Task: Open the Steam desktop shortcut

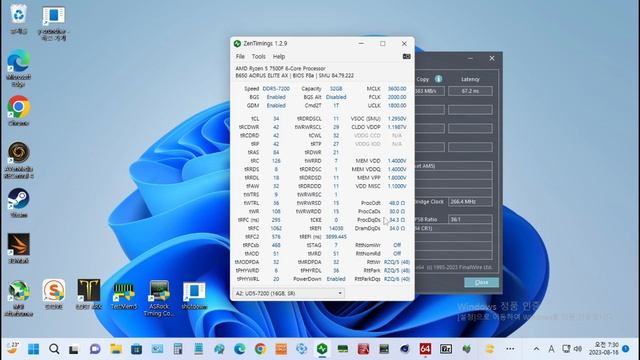Action: click(x=18, y=203)
